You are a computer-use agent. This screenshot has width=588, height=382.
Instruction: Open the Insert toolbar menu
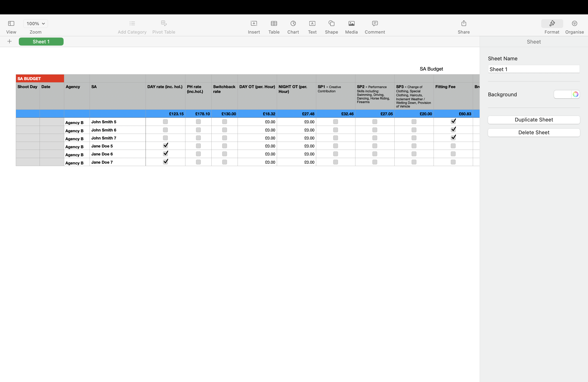[254, 24]
